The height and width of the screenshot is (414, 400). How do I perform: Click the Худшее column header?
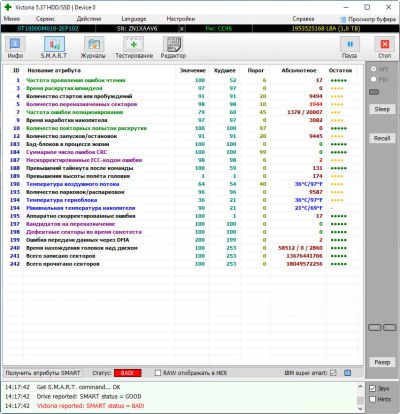225,70
